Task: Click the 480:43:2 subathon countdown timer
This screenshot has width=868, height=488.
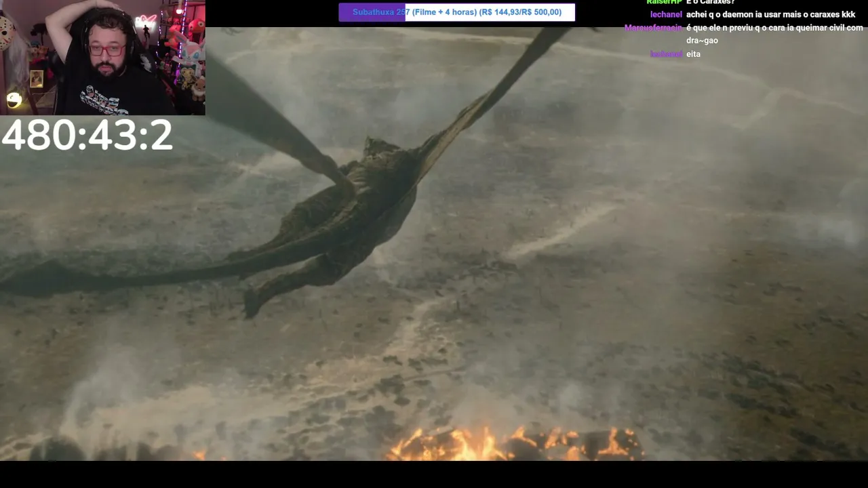Action: coord(87,135)
